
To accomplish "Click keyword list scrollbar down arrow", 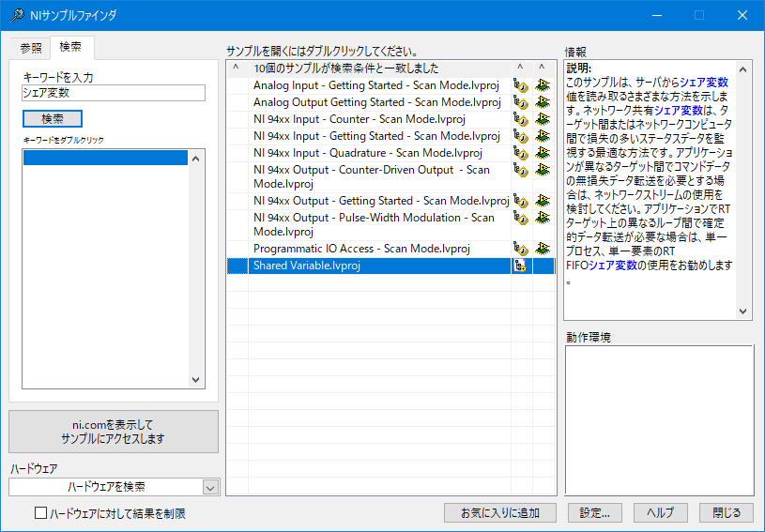I will [x=196, y=380].
